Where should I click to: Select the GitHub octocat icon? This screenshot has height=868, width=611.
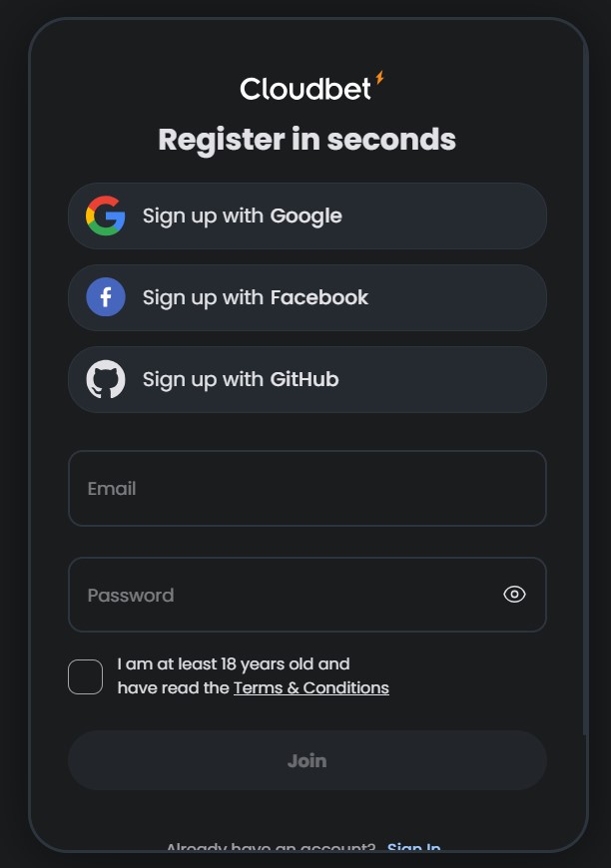coord(106,379)
